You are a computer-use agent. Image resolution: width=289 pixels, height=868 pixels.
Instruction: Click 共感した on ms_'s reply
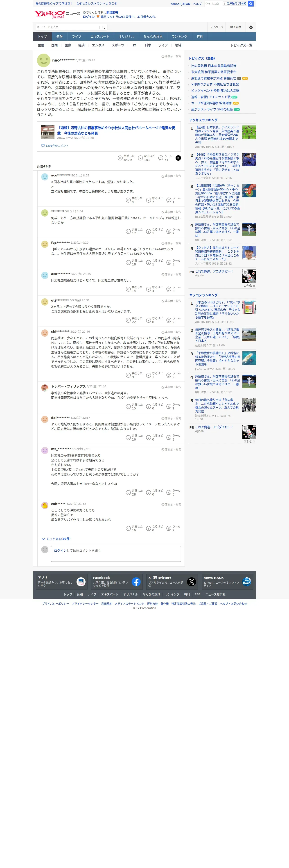(x=128, y=493)
